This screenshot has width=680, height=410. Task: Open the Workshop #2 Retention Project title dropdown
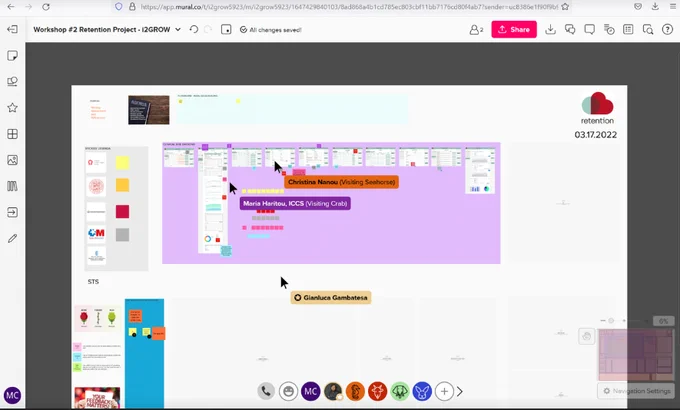[x=178, y=30]
